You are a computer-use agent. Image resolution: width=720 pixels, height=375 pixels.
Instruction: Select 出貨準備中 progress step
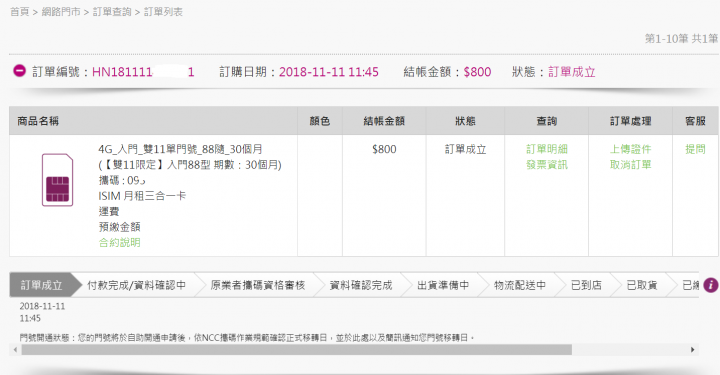(x=443, y=285)
